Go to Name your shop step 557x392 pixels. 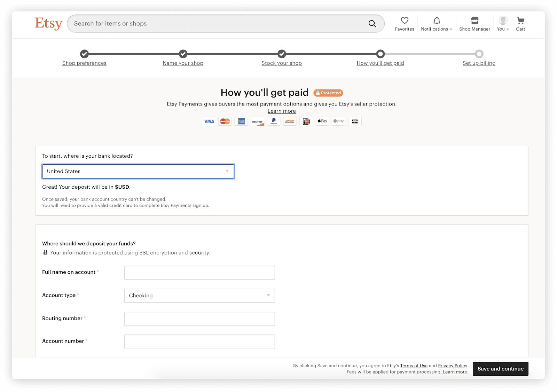pyautogui.click(x=183, y=63)
